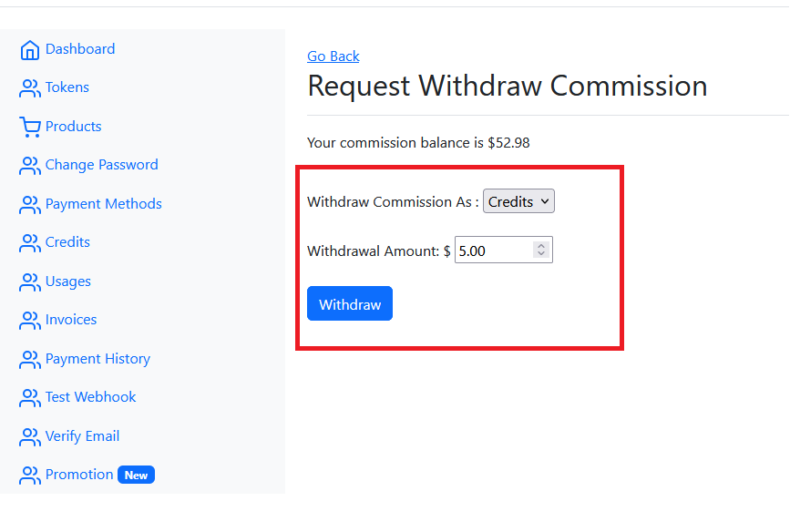Open the Withdraw Commission As dropdown
This screenshot has width=790, height=532.
[x=518, y=202]
